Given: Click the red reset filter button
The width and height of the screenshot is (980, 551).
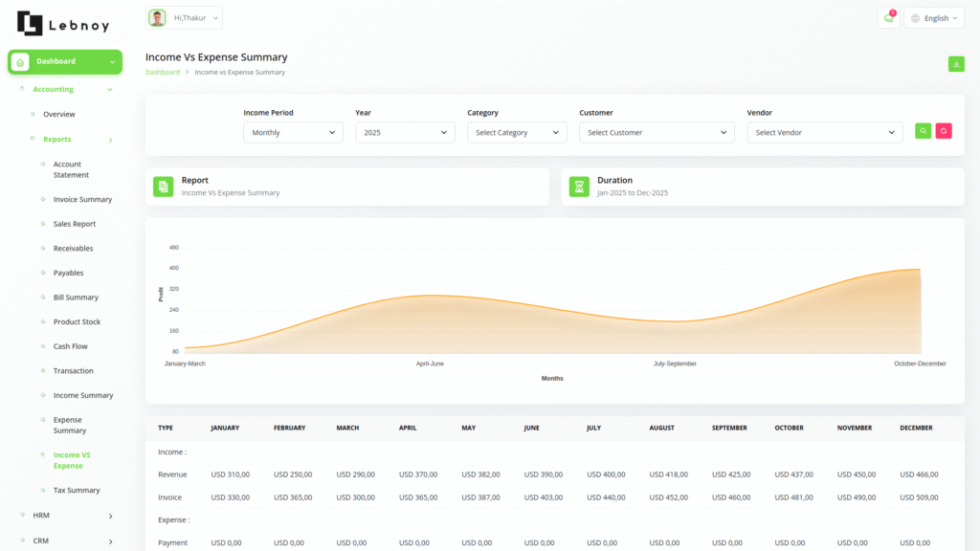Looking at the screenshot, I should 944,131.
